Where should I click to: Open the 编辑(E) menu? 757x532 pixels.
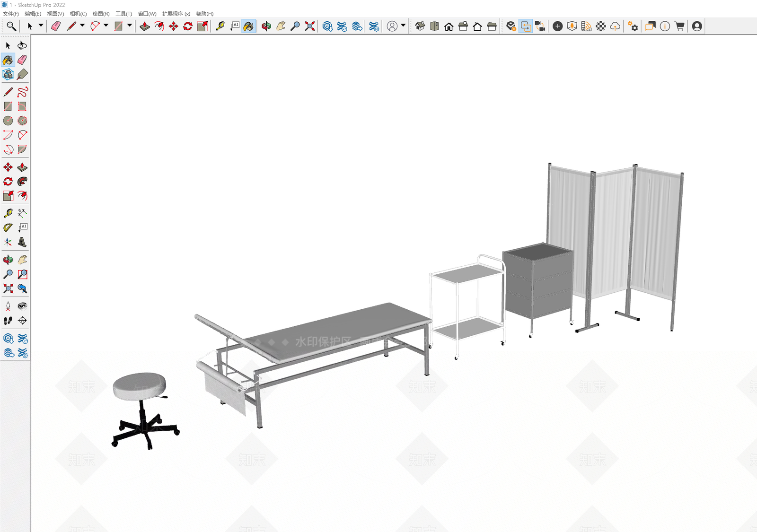tap(33, 14)
